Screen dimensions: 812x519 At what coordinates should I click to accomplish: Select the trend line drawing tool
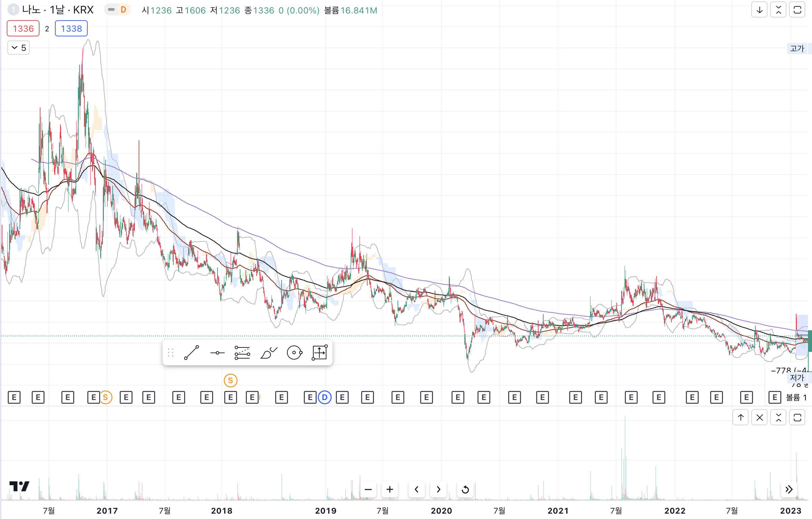point(192,353)
